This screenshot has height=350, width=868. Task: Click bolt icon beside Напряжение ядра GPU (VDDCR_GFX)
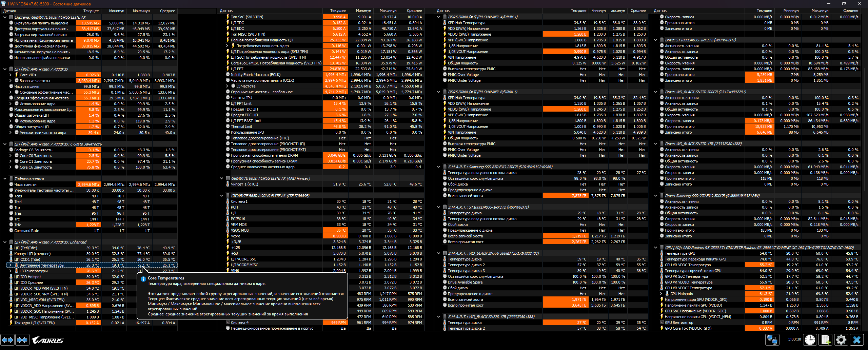662,299
